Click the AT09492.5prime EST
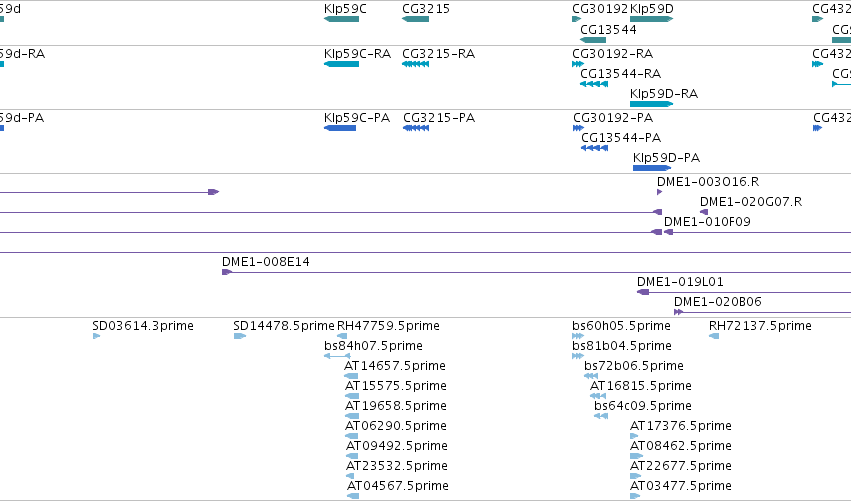 pos(352,456)
